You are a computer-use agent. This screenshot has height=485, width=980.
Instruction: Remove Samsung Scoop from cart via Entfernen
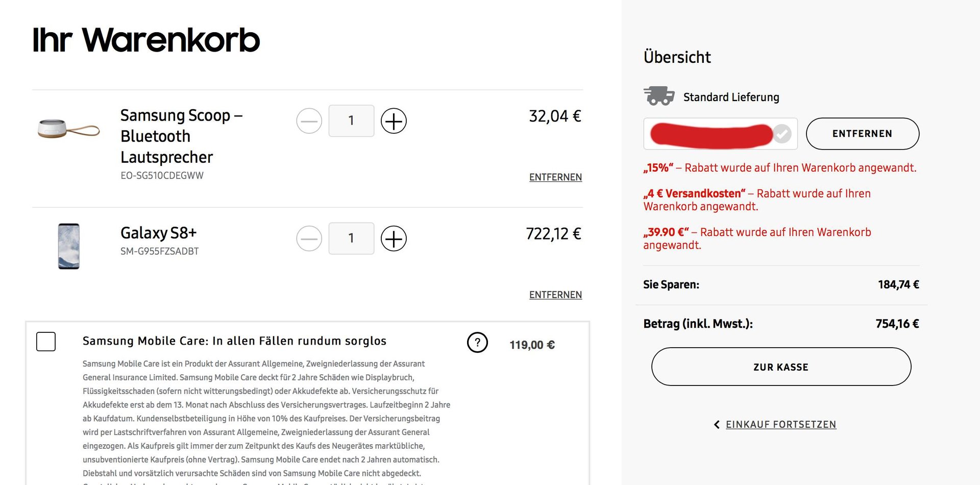click(x=555, y=177)
